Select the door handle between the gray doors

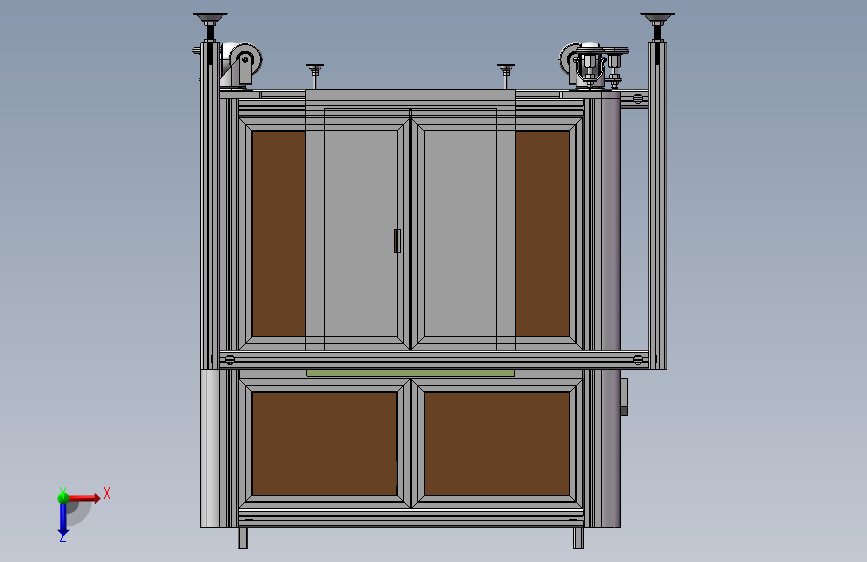[x=397, y=241]
